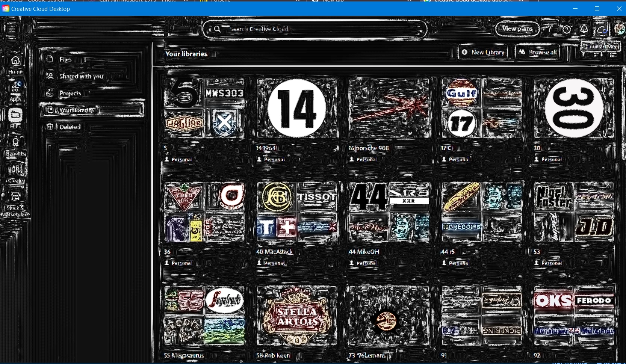Viewport: 626px width, 364px height.
Task: Open the 14 1964 library thumbnail
Action: 297,109
